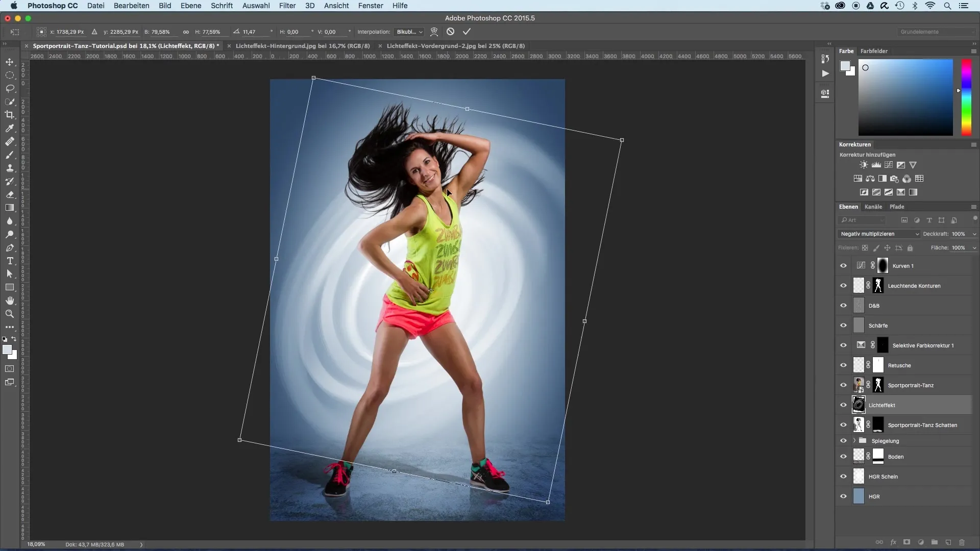Select the Eraser tool
This screenshot has width=980, height=551.
[10, 194]
